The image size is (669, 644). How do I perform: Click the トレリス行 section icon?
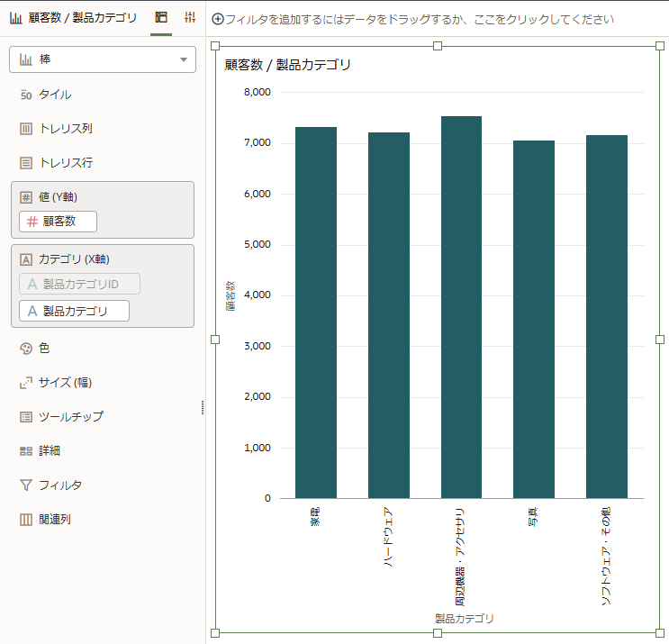pos(26,163)
